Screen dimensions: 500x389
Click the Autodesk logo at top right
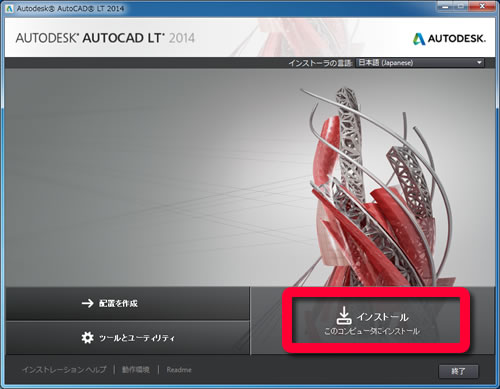pyautogui.click(x=449, y=39)
